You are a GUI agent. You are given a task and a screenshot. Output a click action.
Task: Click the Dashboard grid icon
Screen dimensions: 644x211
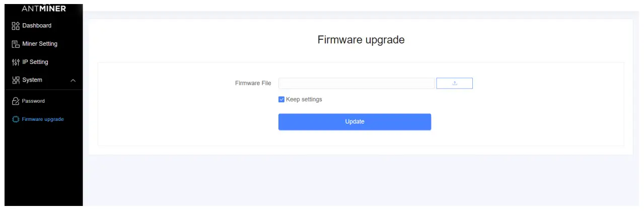coord(16,26)
